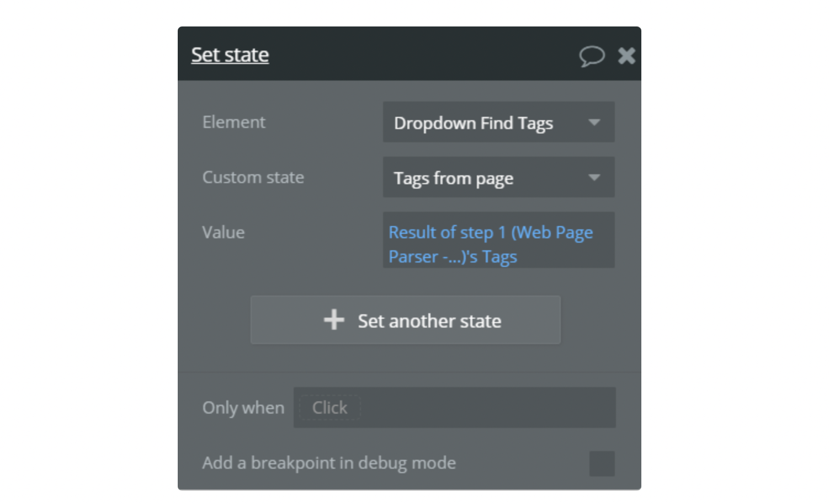Enable the breakpoint in debug mode checkbox

coord(602,464)
